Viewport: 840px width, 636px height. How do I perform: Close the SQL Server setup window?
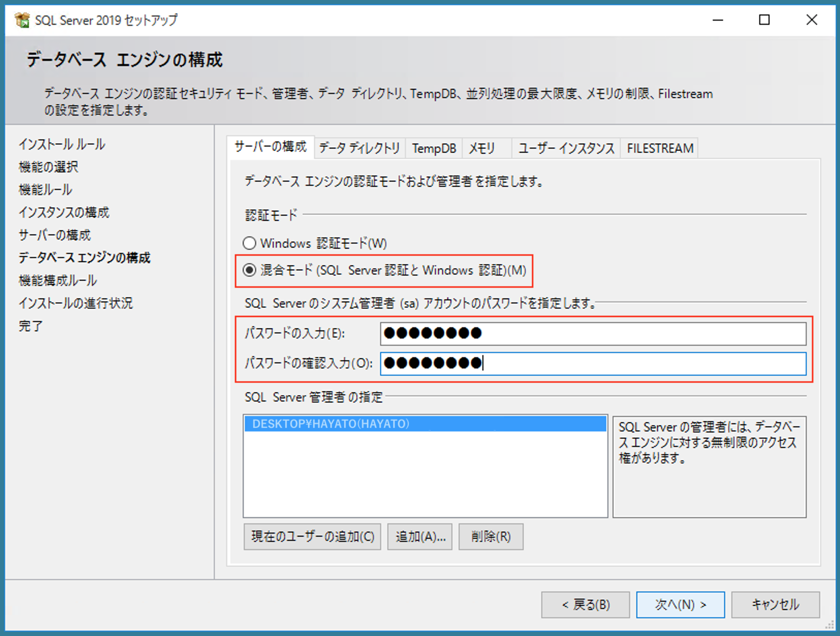(812, 20)
